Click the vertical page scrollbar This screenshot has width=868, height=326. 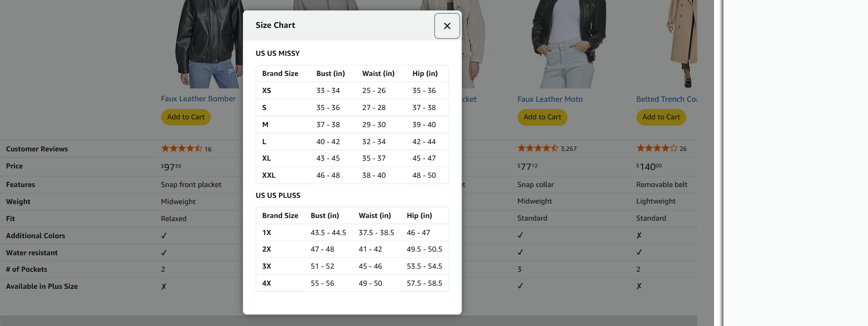click(719, 163)
